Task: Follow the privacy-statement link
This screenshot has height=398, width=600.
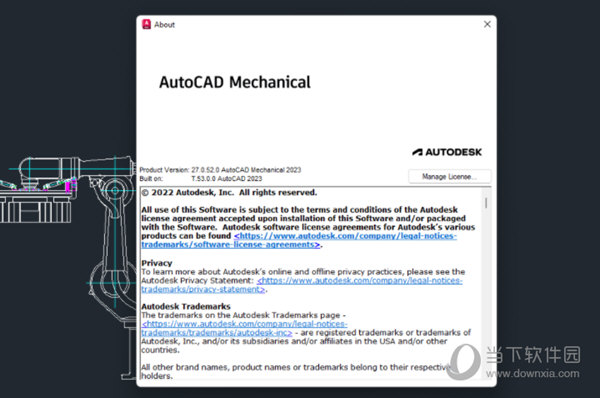Action: [x=302, y=285]
